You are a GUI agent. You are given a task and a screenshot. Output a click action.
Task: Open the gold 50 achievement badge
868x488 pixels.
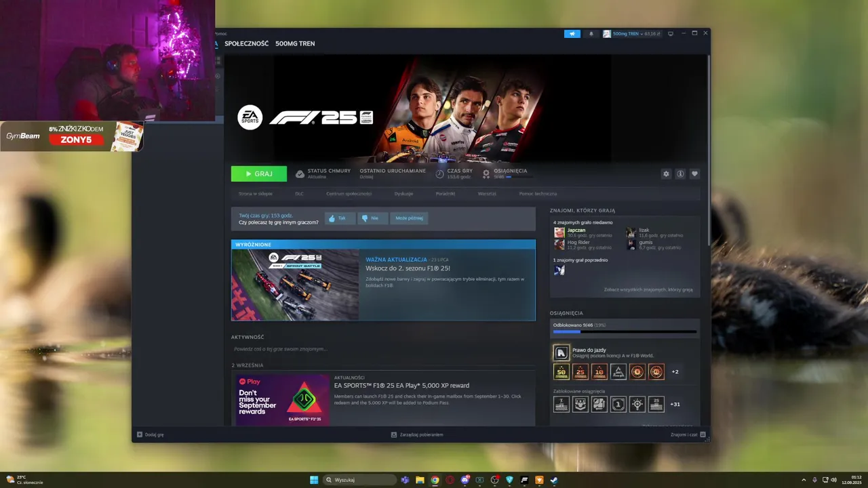[x=561, y=371]
